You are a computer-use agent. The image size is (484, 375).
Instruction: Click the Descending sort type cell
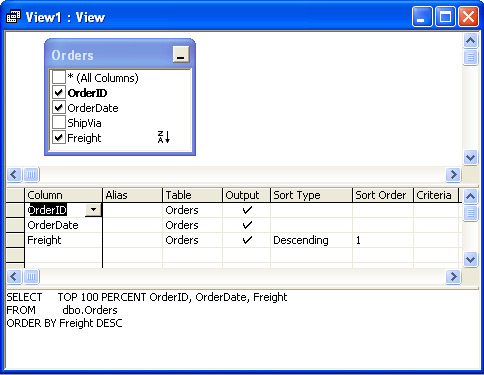pos(311,240)
